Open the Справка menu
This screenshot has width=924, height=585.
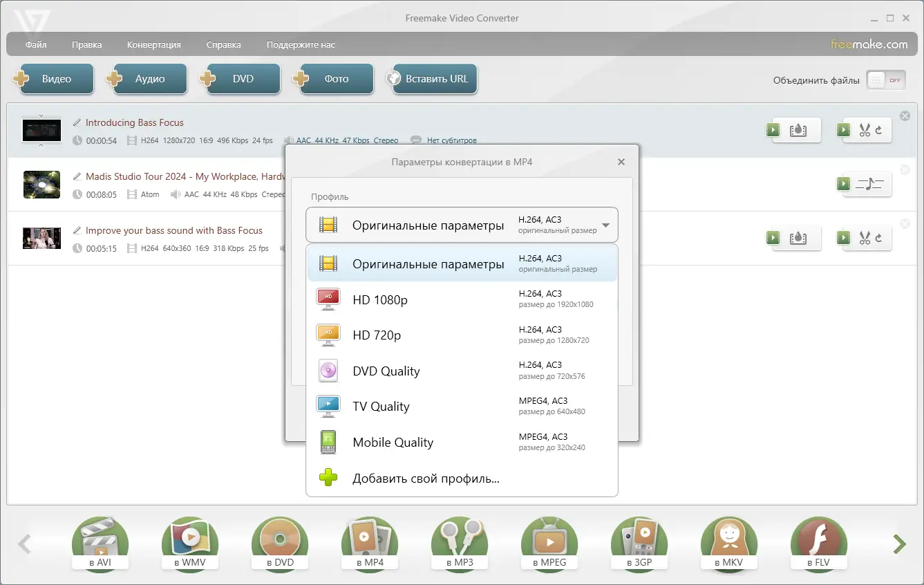click(x=224, y=45)
